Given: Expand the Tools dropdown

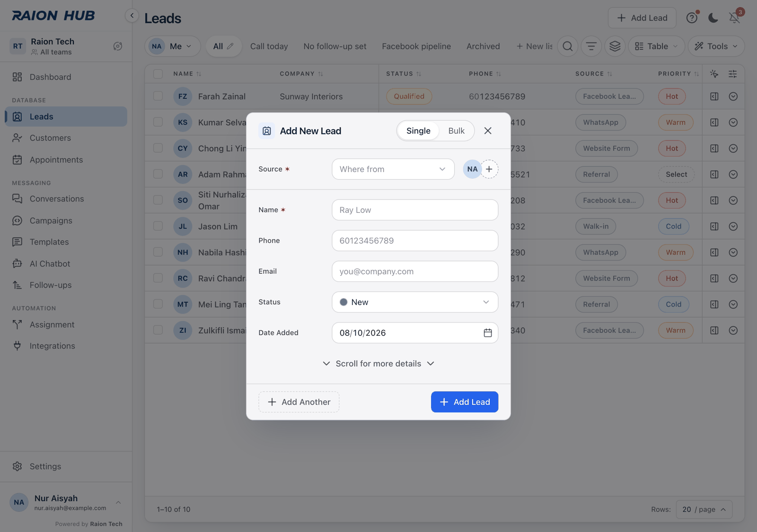Looking at the screenshot, I should click(716, 46).
